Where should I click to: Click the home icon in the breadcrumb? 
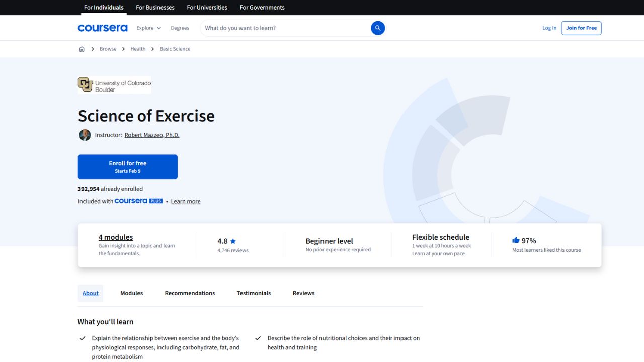pos(82,49)
